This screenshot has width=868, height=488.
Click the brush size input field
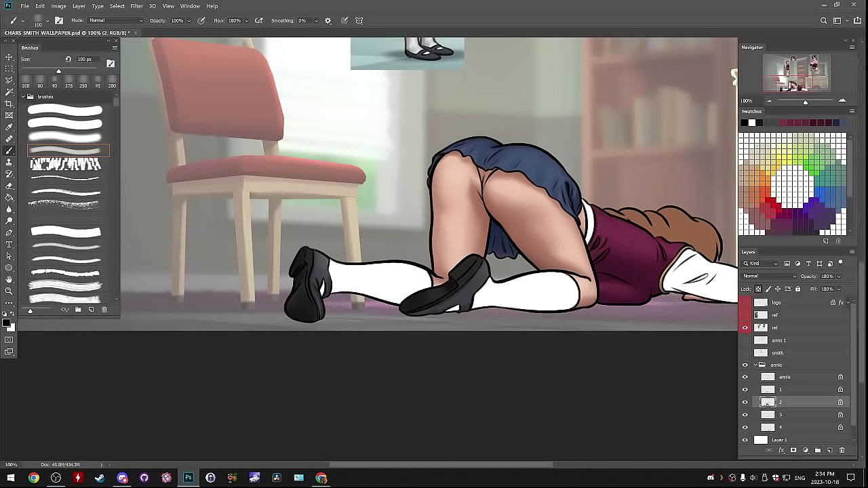click(x=85, y=60)
